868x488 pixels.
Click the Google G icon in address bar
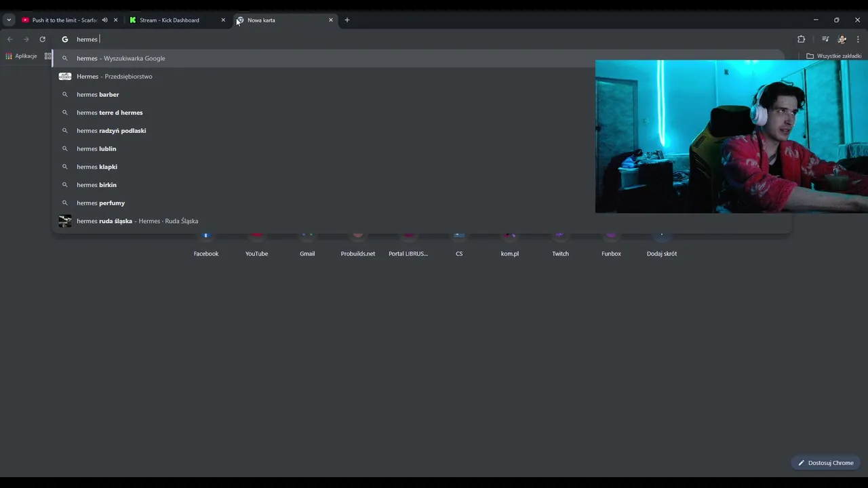point(65,39)
